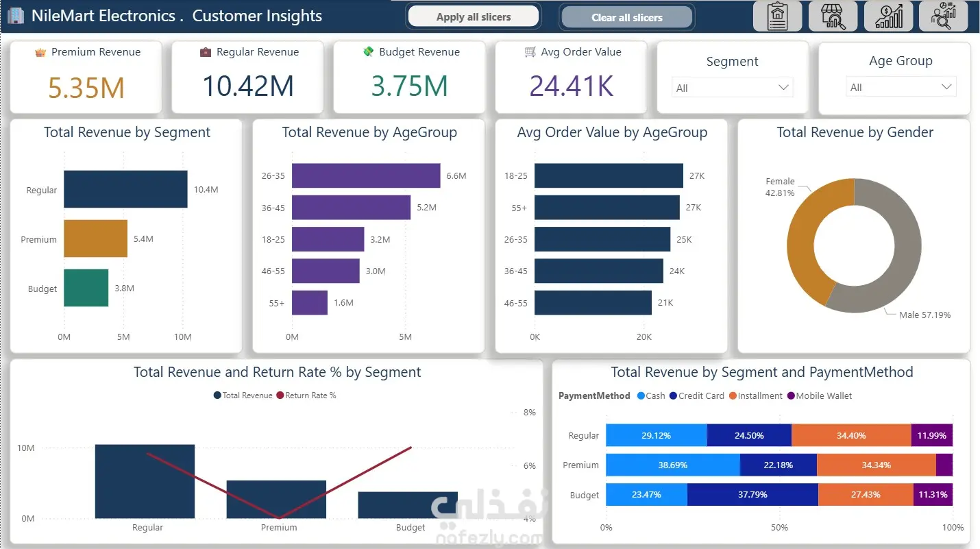Click the building logo beside NileMart Electronics
Image resolution: width=980 pixels, height=549 pixels.
tap(15, 16)
